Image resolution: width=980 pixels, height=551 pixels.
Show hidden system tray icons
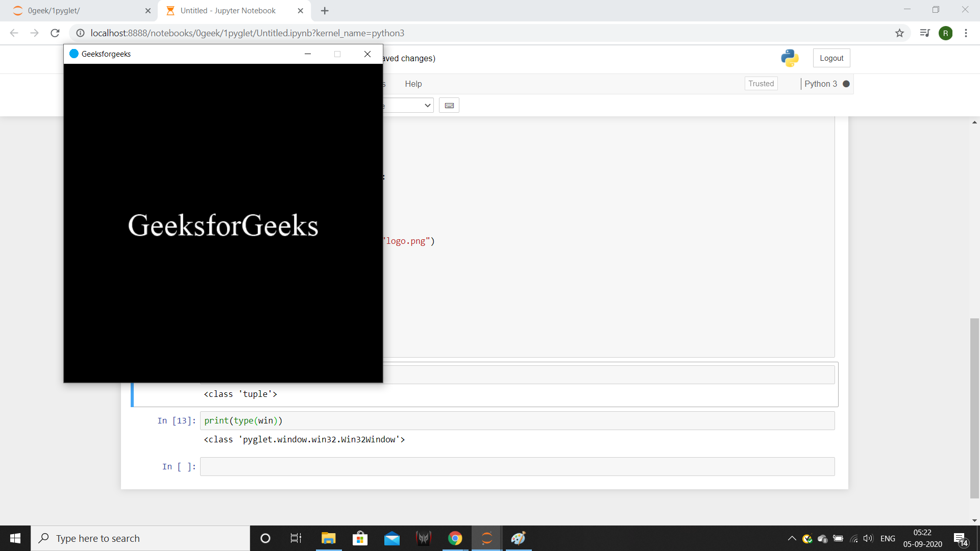(792, 538)
